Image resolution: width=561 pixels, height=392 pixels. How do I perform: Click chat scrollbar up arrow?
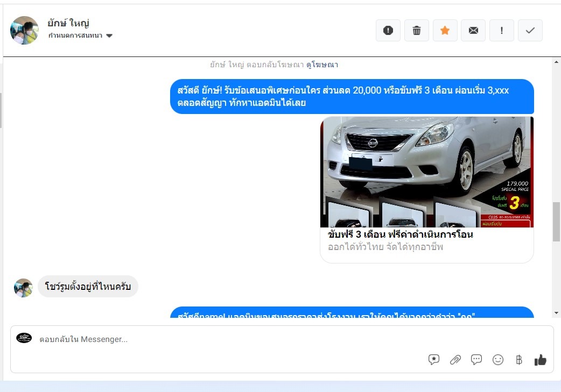[x=556, y=62]
